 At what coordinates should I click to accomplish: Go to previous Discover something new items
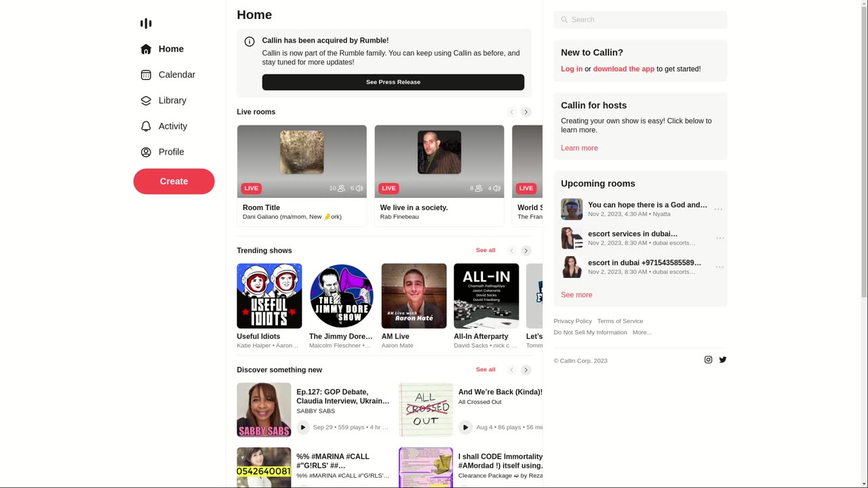(x=512, y=370)
